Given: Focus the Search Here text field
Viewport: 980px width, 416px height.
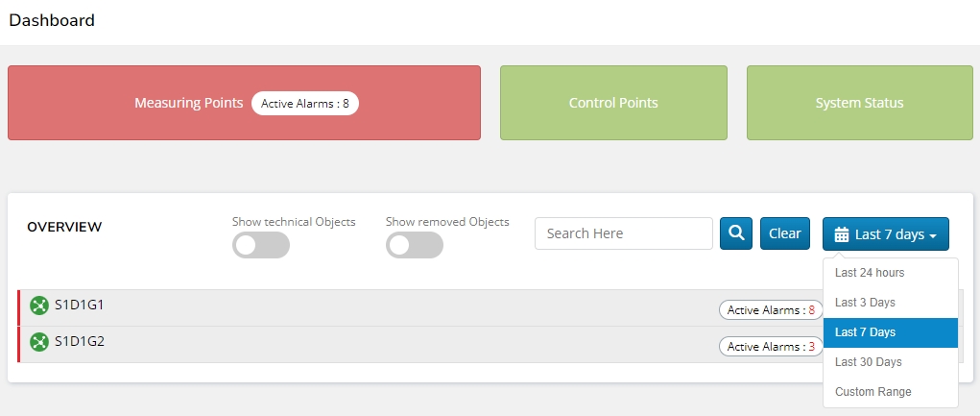Looking at the screenshot, I should pos(623,233).
